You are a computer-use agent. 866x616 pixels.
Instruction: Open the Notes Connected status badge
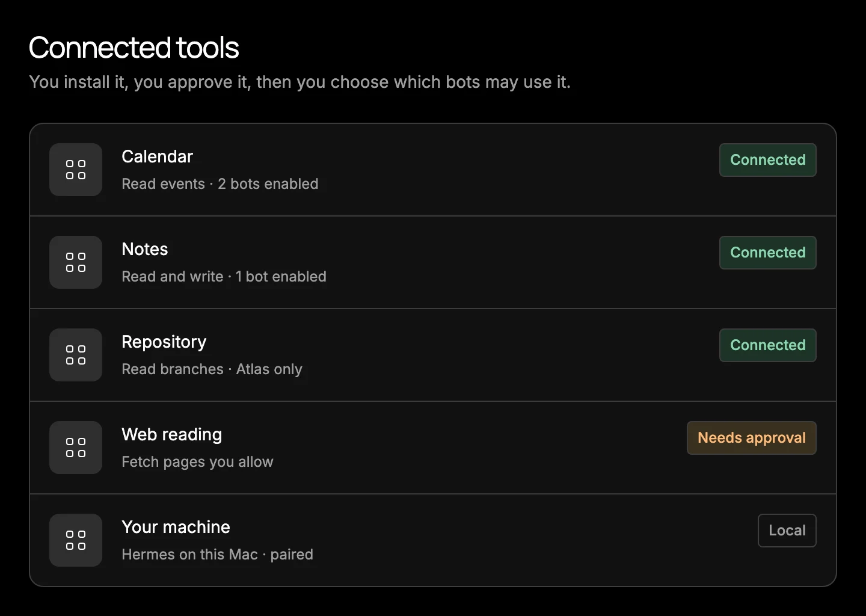click(x=768, y=253)
